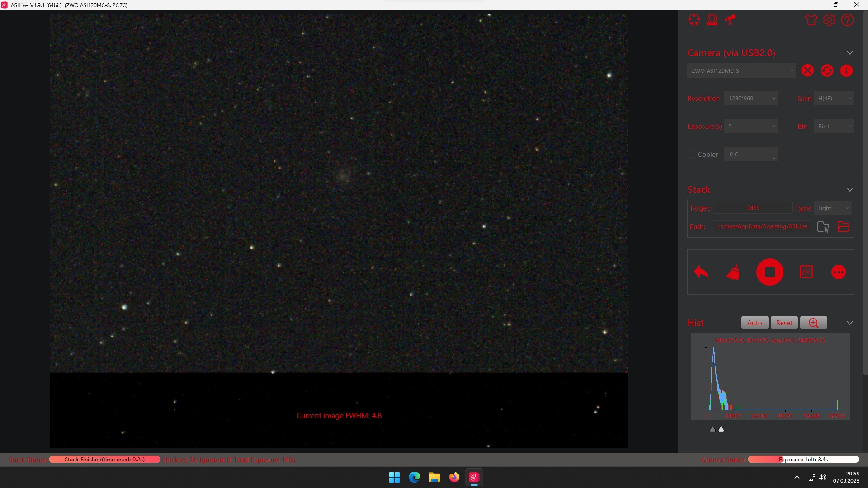Open the Resolution dropdown
Image resolution: width=868 pixels, height=488 pixels.
click(x=751, y=98)
